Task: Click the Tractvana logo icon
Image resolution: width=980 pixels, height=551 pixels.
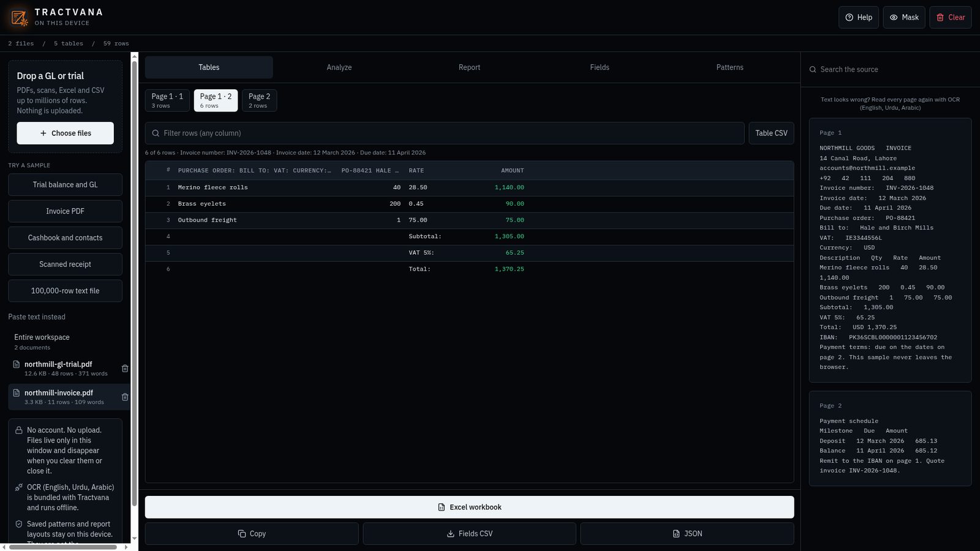Action: 19,18
